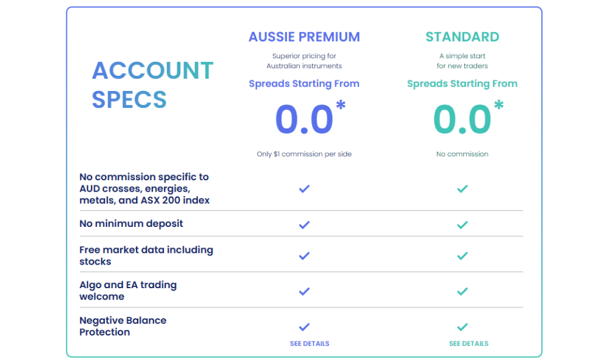Click Aussie Premium checkmark for Free market data

[x=304, y=255]
